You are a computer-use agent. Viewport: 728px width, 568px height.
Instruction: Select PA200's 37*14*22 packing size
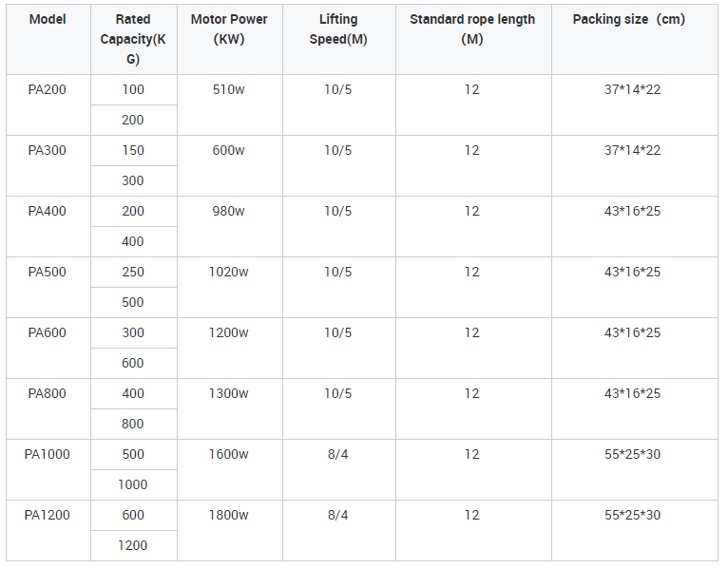pos(633,89)
